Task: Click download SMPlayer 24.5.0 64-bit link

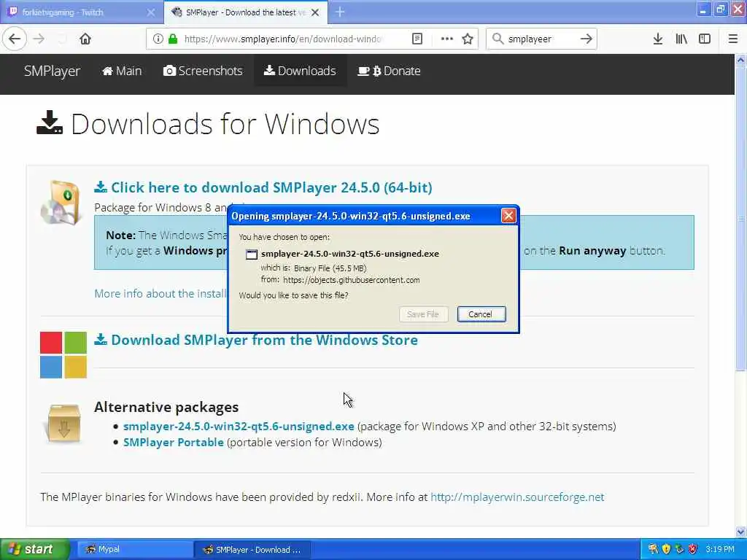Action: pos(263,187)
